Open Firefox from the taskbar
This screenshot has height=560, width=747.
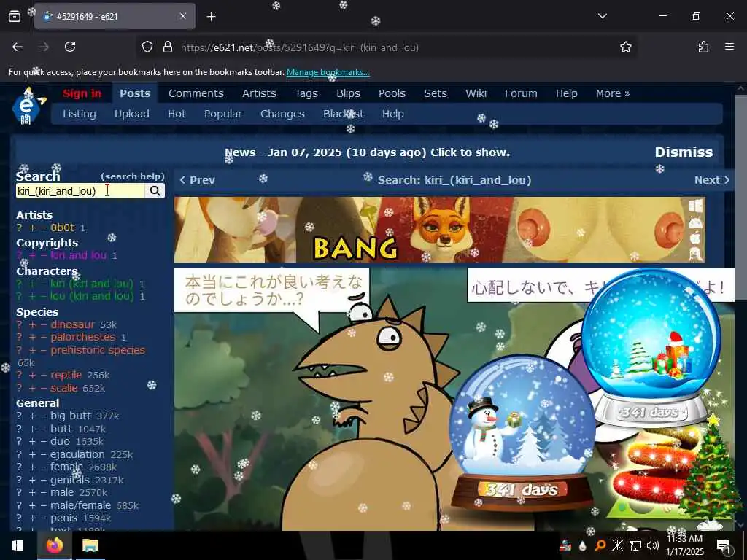pos(55,545)
